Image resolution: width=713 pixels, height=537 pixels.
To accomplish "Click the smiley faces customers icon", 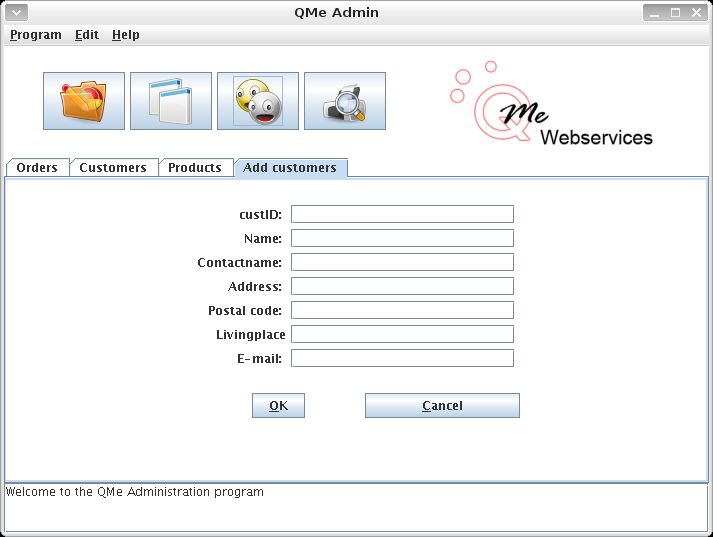I will 258,101.
